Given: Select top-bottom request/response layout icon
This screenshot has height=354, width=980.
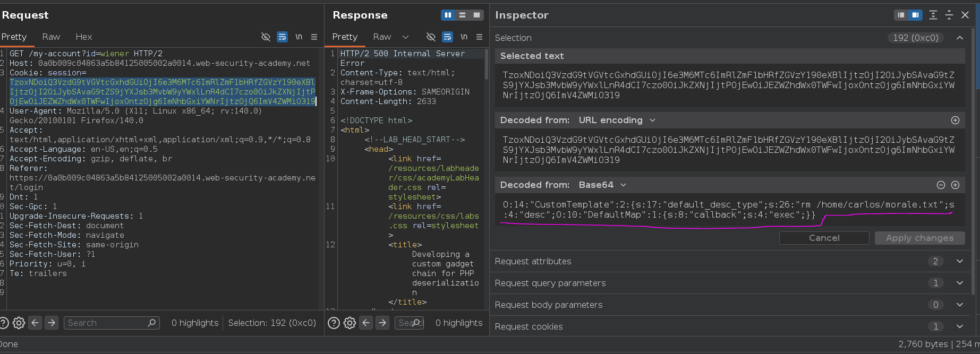Looking at the screenshot, I should 462,15.
